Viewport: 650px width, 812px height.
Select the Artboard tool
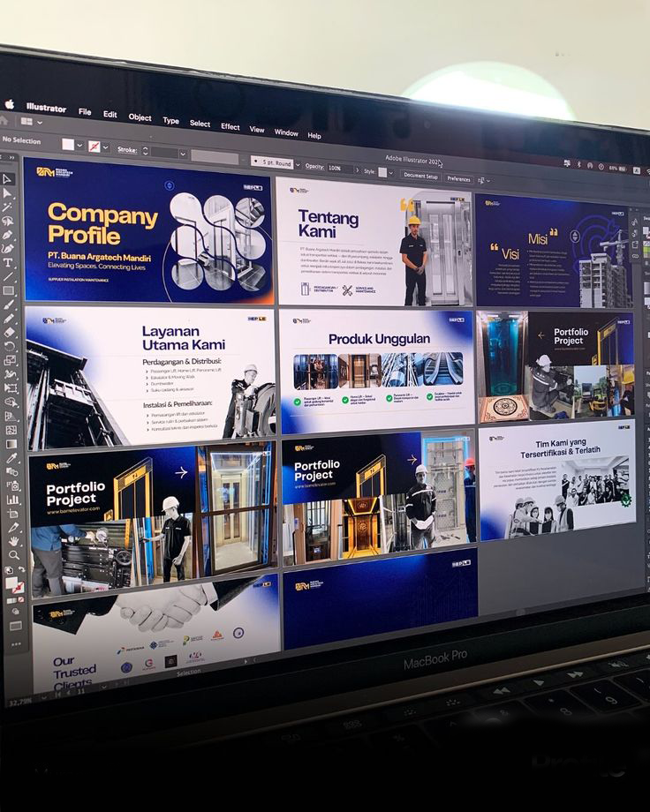point(12,514)
